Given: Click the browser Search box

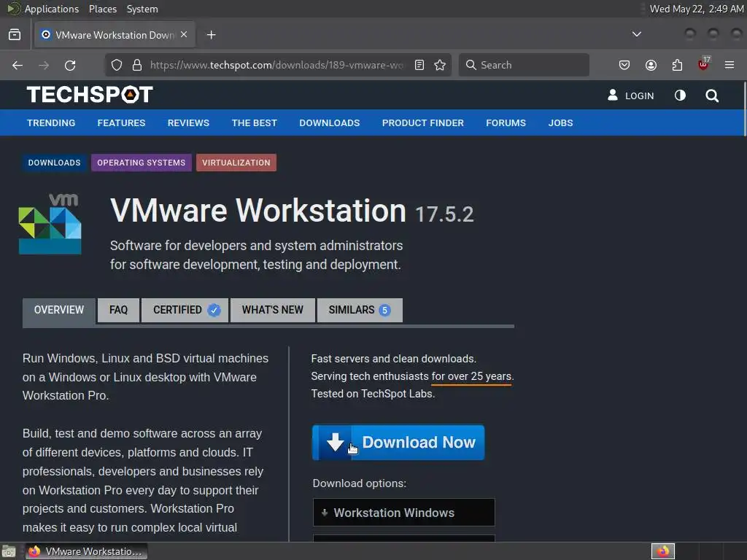Looking at the screenshot, I should point(524,65).
